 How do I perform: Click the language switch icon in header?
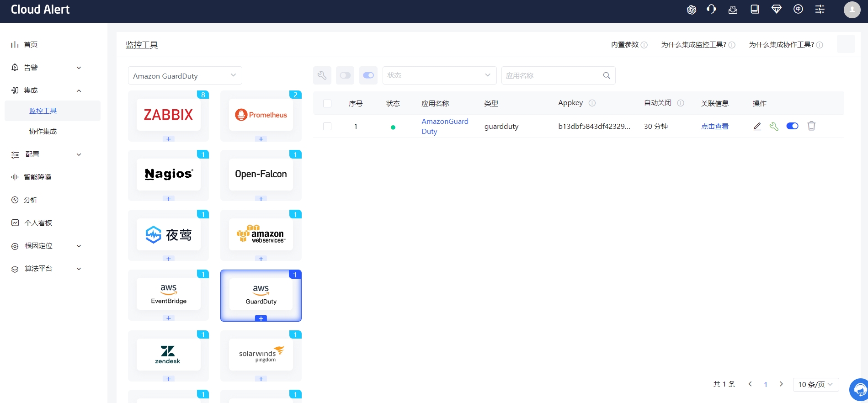pos(798,9)
